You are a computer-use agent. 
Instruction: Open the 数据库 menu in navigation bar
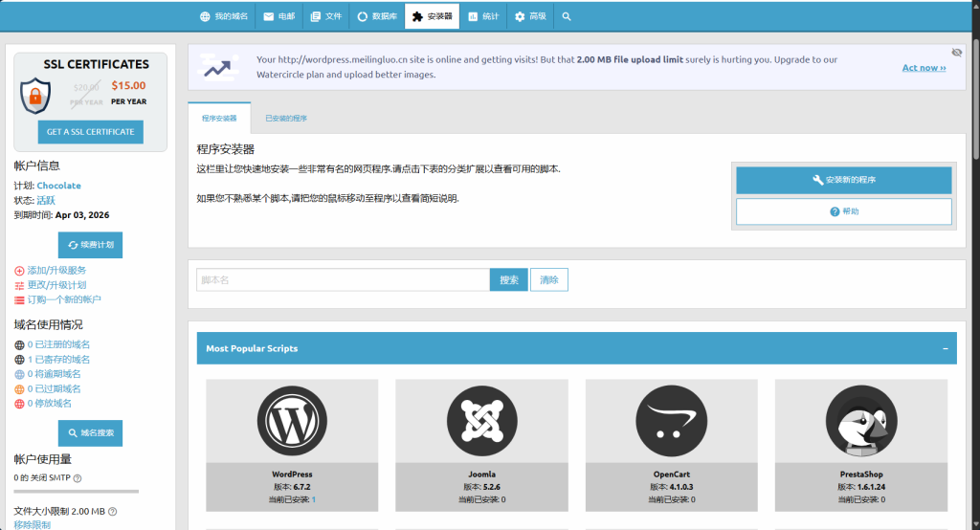[x=376, y=16]
